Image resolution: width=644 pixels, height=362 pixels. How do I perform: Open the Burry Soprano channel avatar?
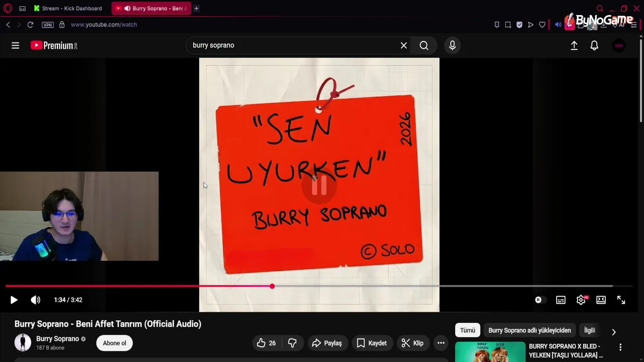pyautogui.click(x=23, y=343)
